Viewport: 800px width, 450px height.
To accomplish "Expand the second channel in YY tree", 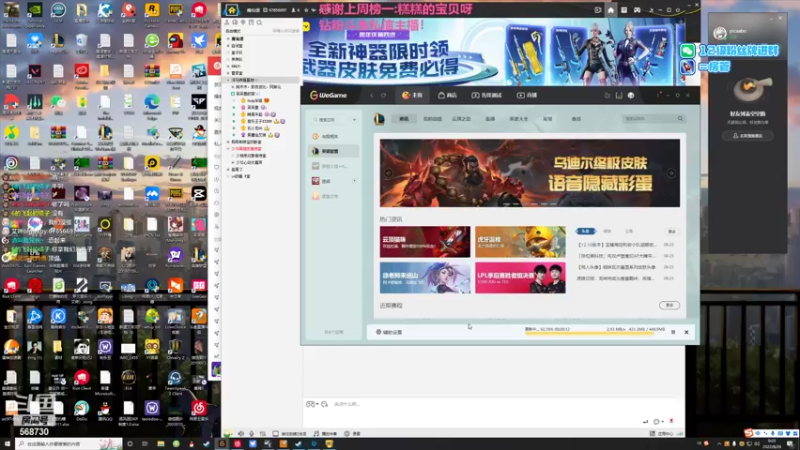I will click(228, 45).
